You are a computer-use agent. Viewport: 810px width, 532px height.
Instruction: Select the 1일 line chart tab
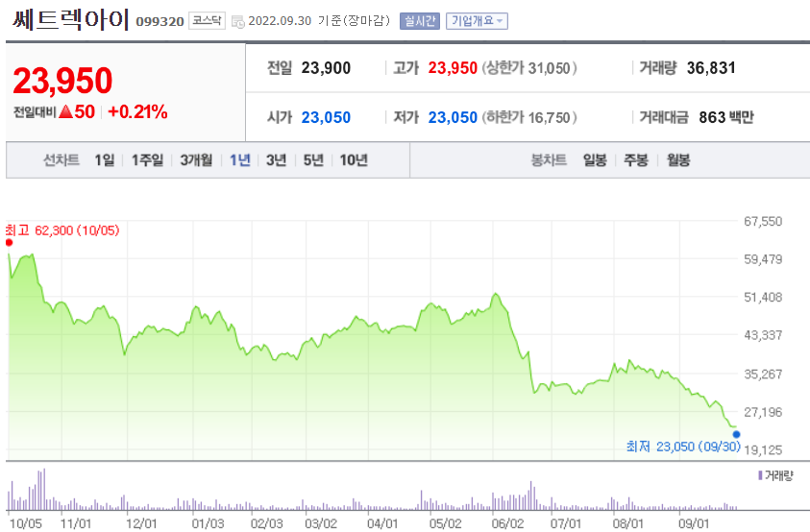pos(105,160)
